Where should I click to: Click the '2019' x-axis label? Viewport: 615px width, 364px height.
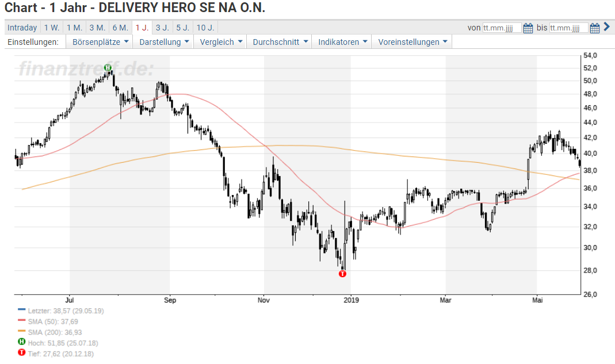pos(351,300)
